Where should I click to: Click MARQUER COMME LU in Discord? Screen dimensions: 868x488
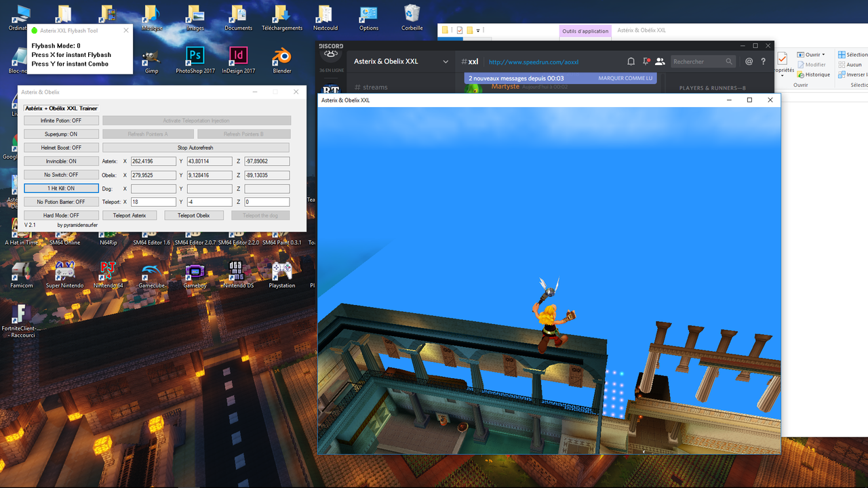[625, 79]
